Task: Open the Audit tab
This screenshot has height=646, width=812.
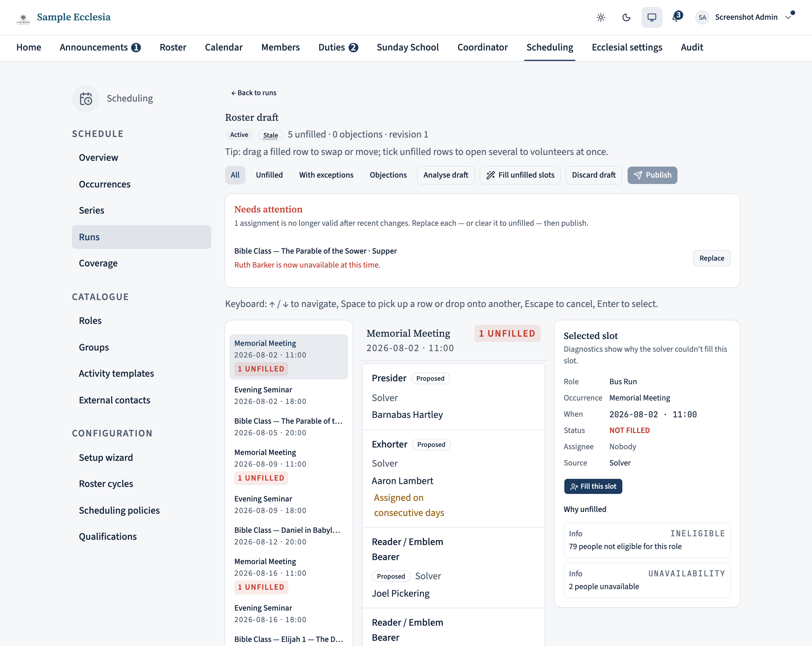Action: pyautogui.click(x=692, y=48)
